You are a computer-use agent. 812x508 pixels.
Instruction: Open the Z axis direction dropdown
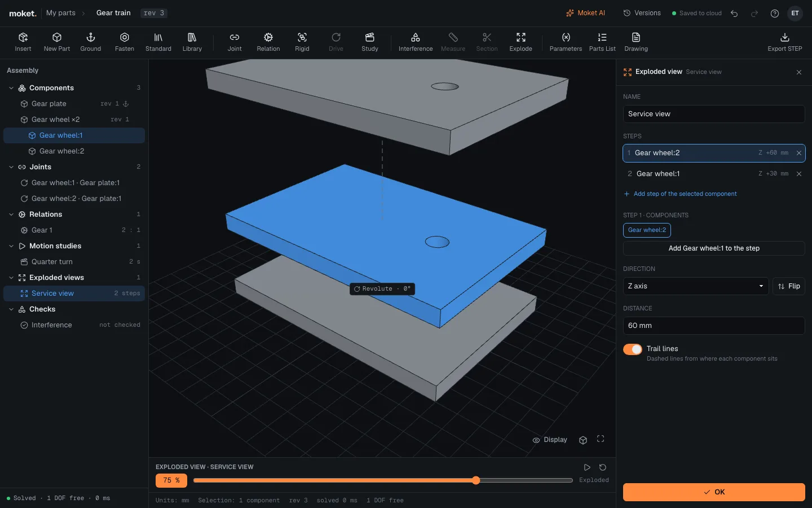pyautogui.click(x=696, y=286)
